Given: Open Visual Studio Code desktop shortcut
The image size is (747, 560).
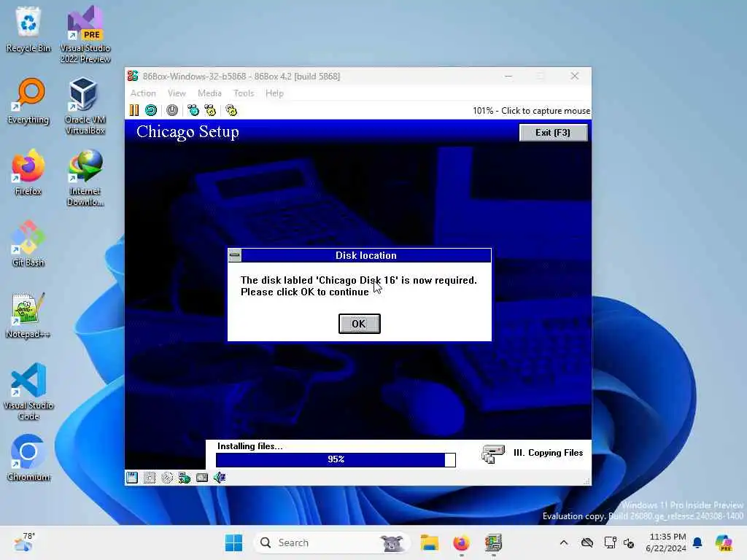Looking at the screenshot, I should click(x=28, y=392).
